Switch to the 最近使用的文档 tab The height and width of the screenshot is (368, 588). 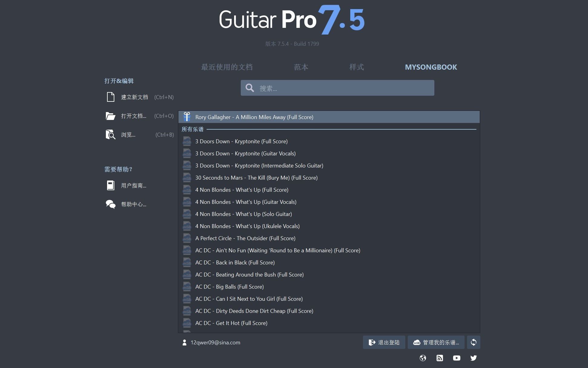(x=227, y=67)
